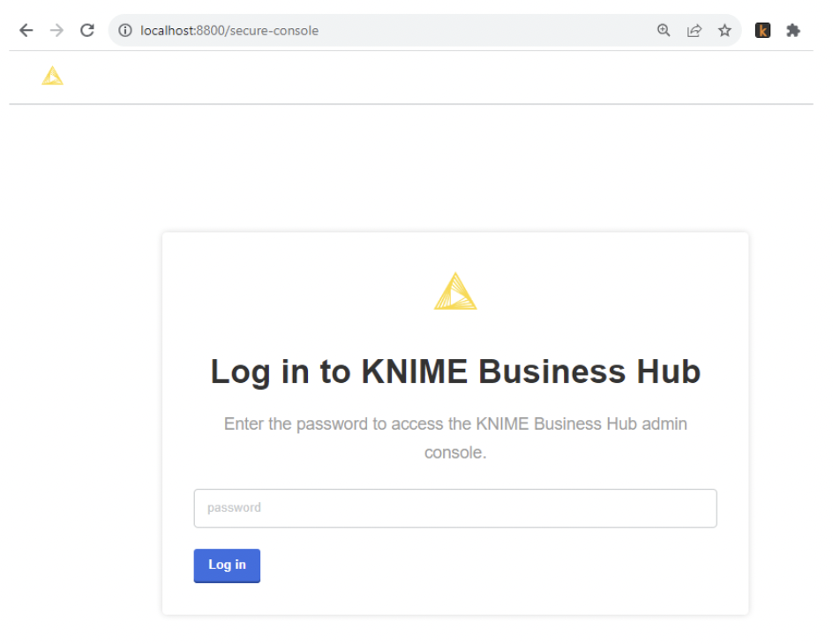Viewport: 833px width, 644px height.
Task: View site information icon in address bar
Action: tap(125, 30)
